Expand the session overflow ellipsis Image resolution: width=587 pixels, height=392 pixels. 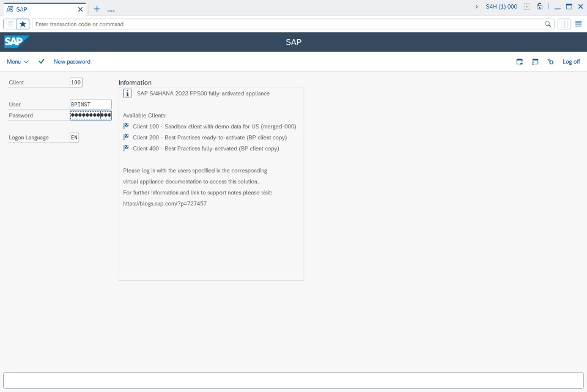coord(111,9)
